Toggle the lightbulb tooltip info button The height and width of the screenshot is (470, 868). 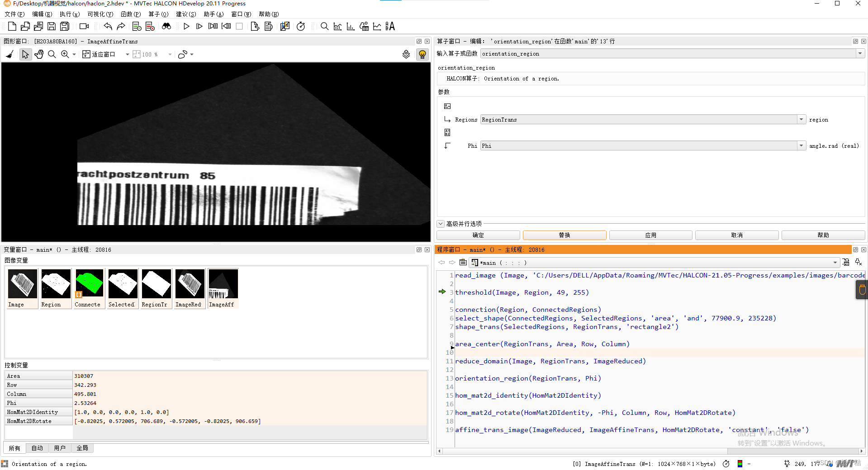(x=422, y=54)
